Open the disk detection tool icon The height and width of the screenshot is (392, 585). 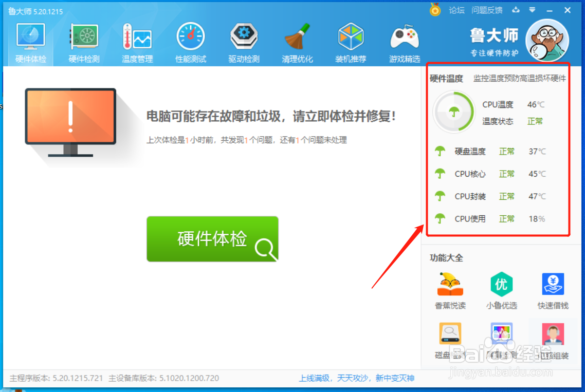pos(450,333)
